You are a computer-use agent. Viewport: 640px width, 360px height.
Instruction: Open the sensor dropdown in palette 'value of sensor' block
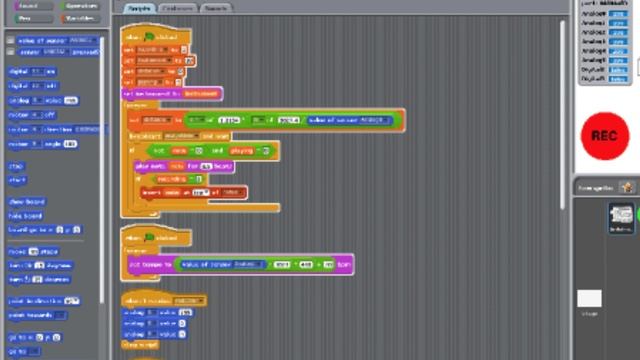tap(83, 40)
